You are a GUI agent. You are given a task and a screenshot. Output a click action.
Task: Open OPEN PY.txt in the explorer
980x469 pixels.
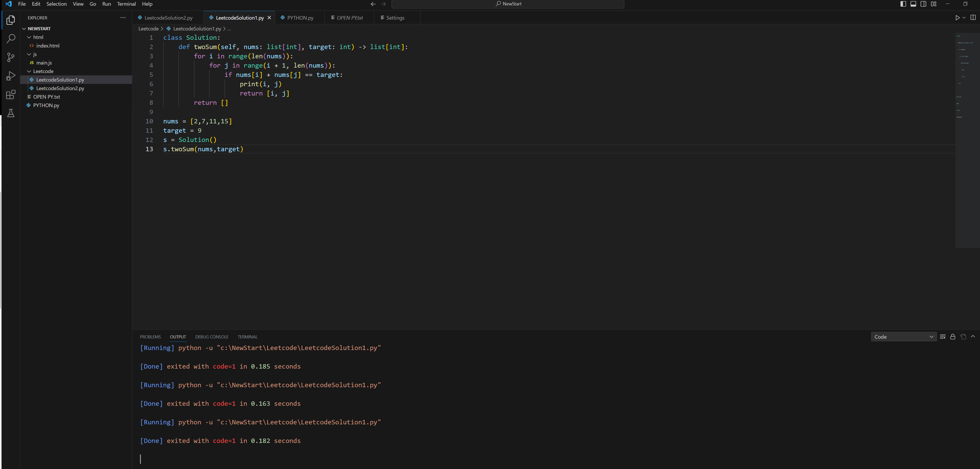76,97
